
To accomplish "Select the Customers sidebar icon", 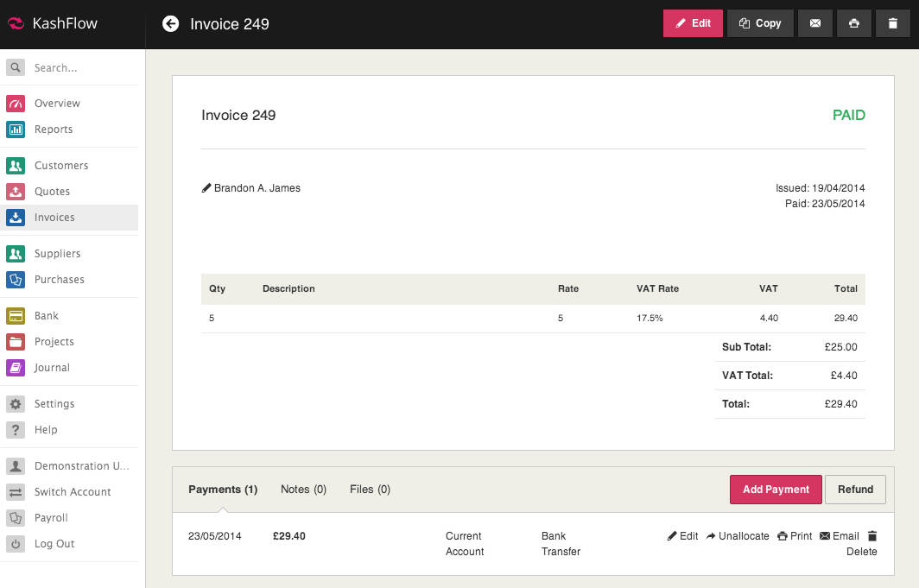I will click(16, 165).
